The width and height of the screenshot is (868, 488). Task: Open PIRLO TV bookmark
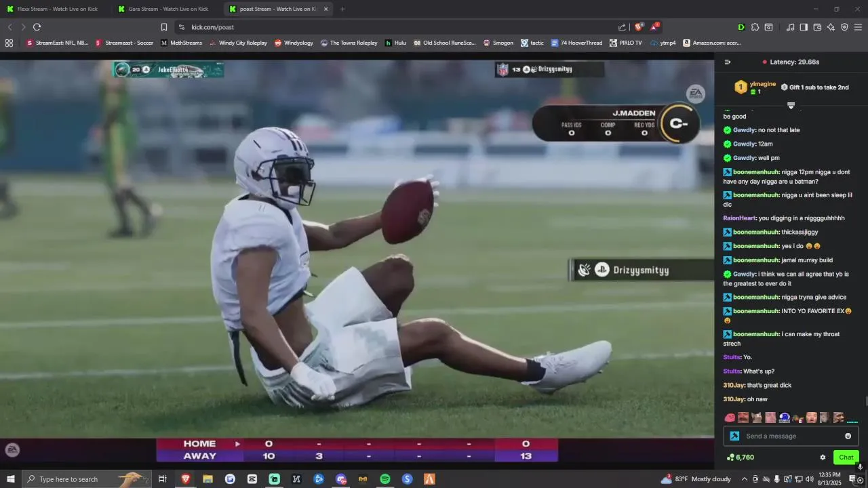[x=625, y=43]
